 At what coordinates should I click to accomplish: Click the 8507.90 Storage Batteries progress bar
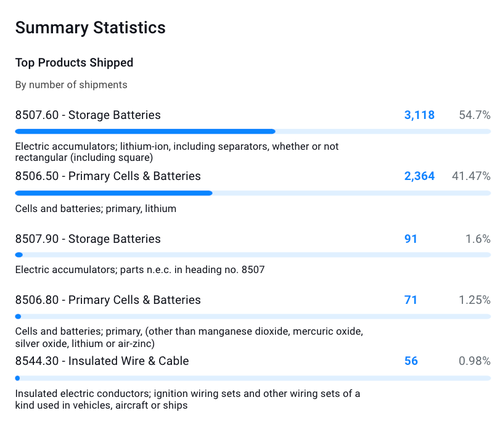pyautogui.click(x=253, y=255)
